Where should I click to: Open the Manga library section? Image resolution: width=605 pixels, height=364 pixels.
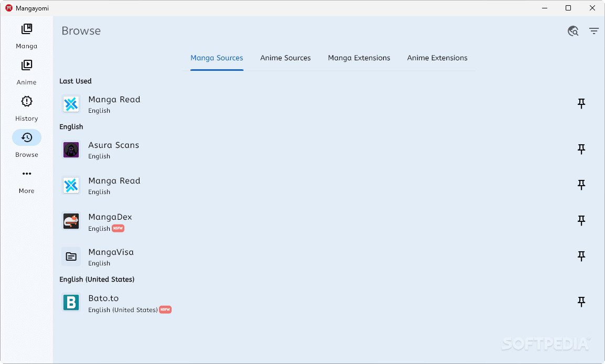(x=27, y=36)
